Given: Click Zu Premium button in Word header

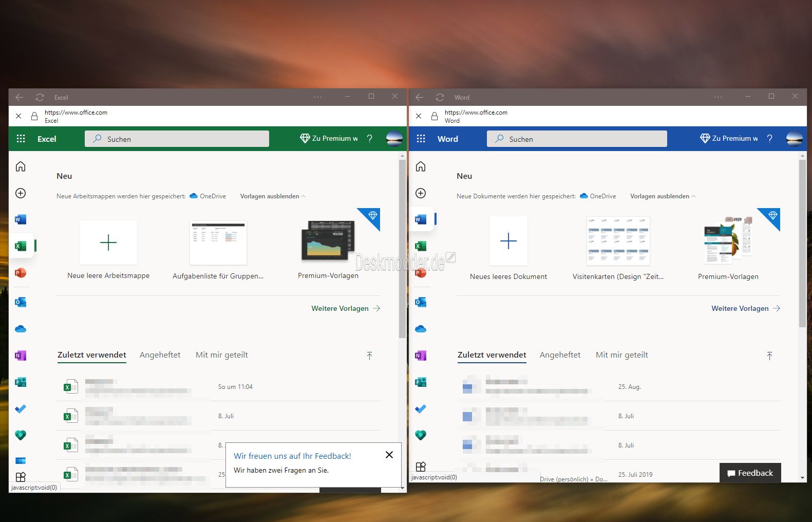Looking at the screenshot, I should (729, 139).
